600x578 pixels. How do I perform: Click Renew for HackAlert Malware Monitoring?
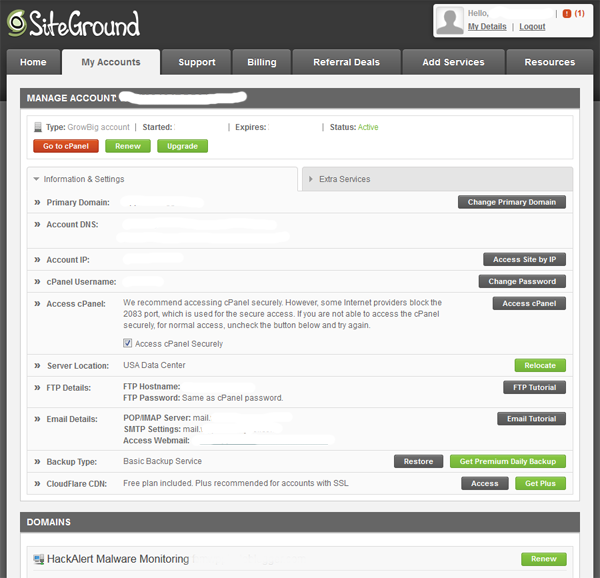pyautogui.click(x=543, y=559)
